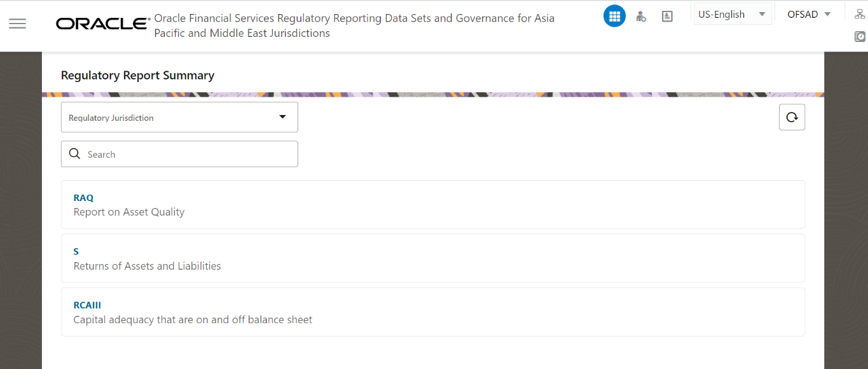Viewport: 868px width, 369px height.
Task: Open the applications grid launcher
Action: pyautogui.click(x=614, y=16)
